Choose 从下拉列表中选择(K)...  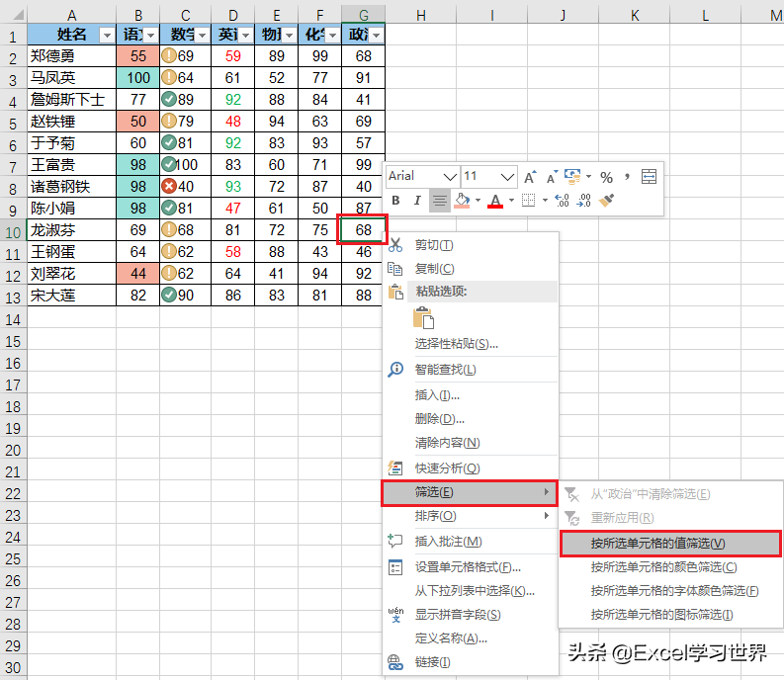click(471, 590)
